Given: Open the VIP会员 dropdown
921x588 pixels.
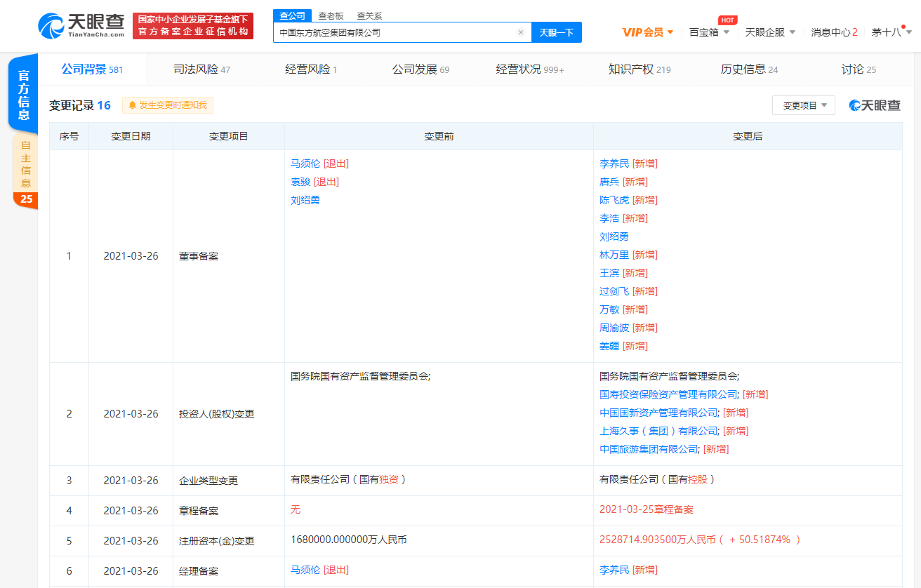Looking at the screenshot, I should click(x=648, y=32).
